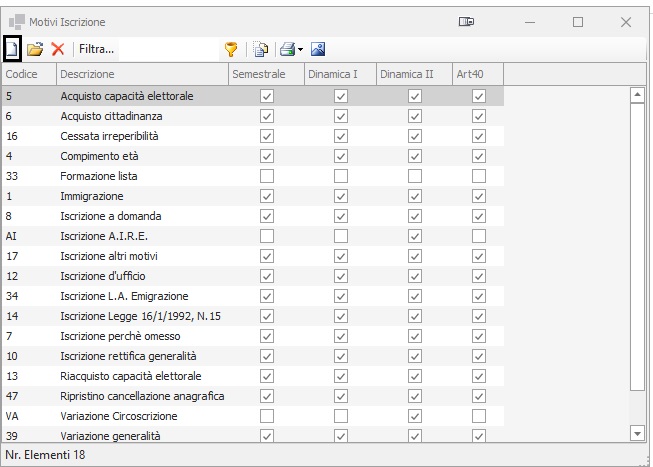Sort by the Codice column header

point(27,74)
